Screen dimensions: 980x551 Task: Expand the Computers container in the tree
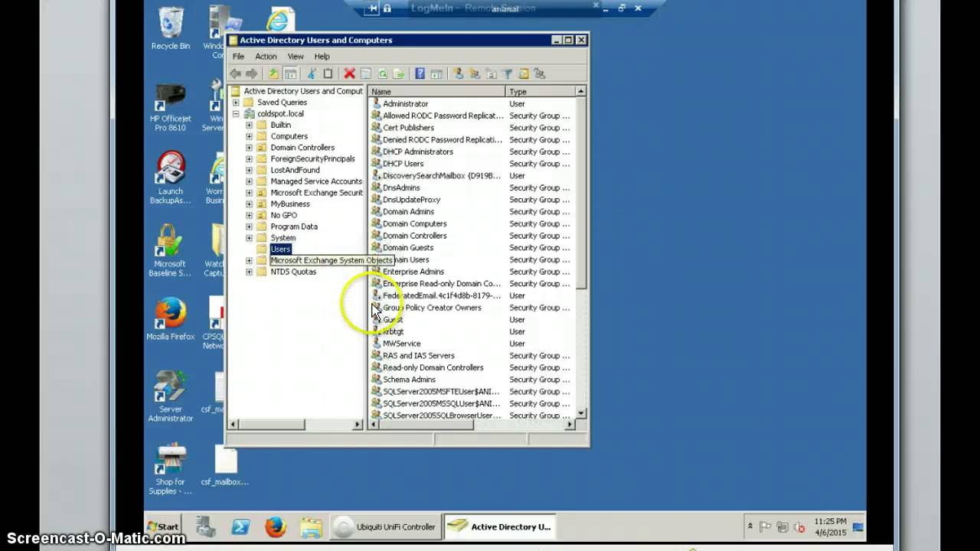(249, 136)
